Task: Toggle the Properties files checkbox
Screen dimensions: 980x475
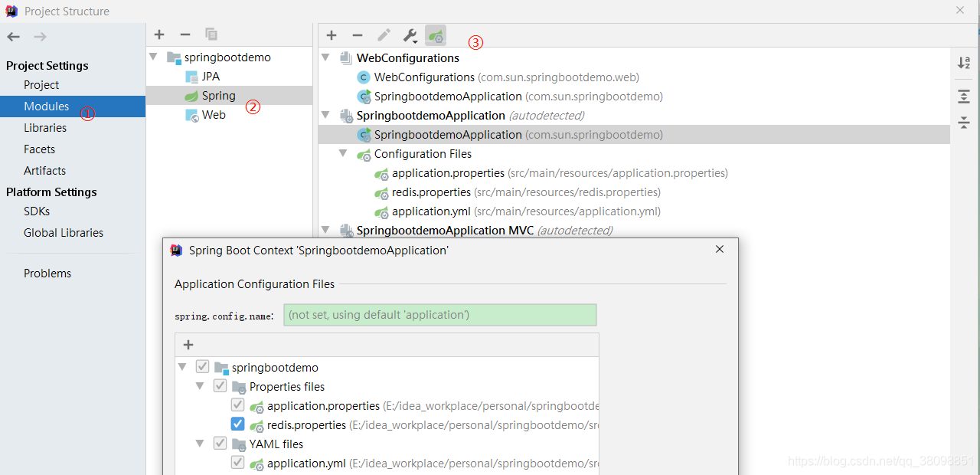Action: [220, 386]
